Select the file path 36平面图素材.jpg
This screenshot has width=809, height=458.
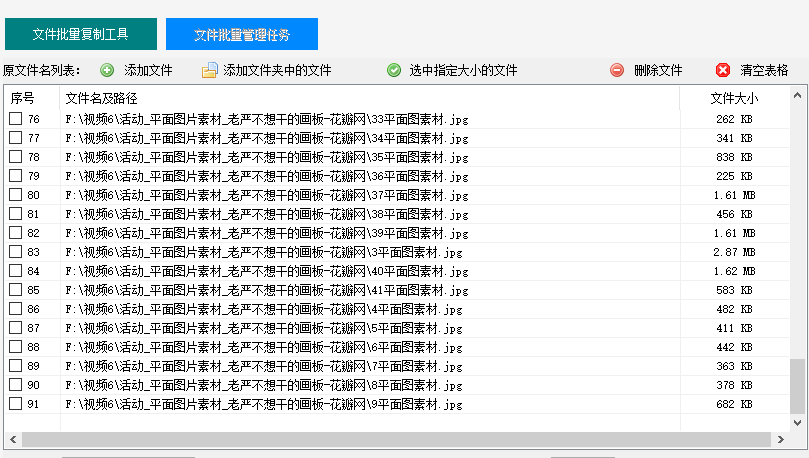[x=267, y=176]
